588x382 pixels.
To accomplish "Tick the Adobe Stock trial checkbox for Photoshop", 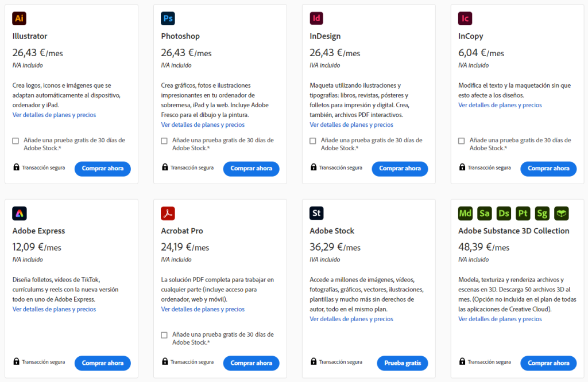I will pyautogui.click(x=164, y=141).
